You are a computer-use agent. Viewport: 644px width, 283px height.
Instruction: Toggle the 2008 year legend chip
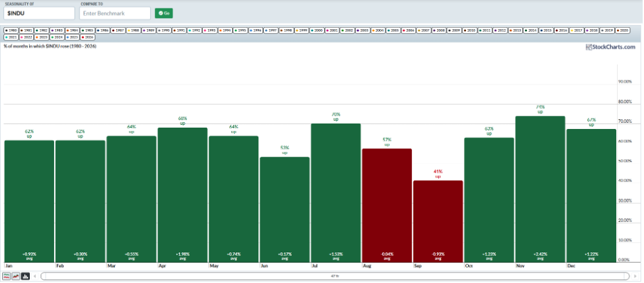coord(440,31)
